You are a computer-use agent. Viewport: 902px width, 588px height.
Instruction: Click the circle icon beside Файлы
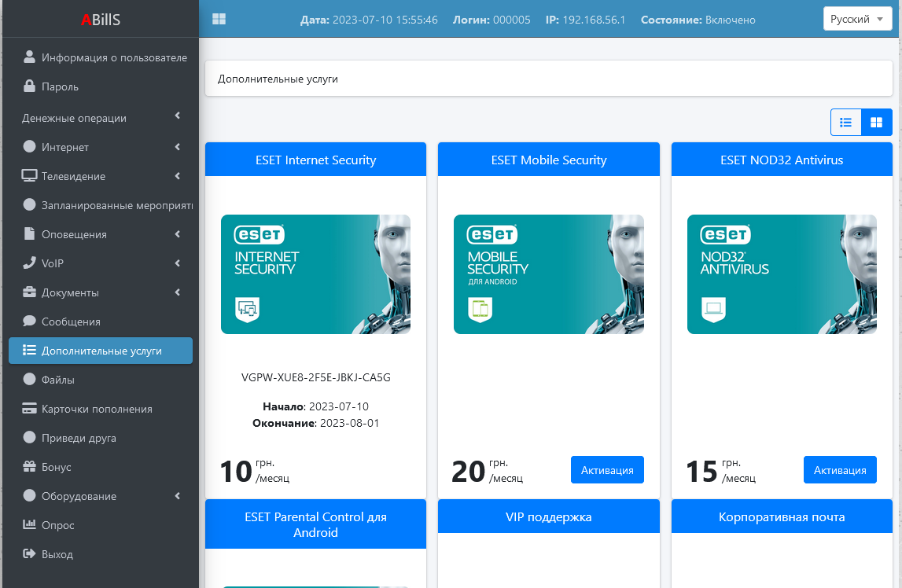click(x=29, y=379)
